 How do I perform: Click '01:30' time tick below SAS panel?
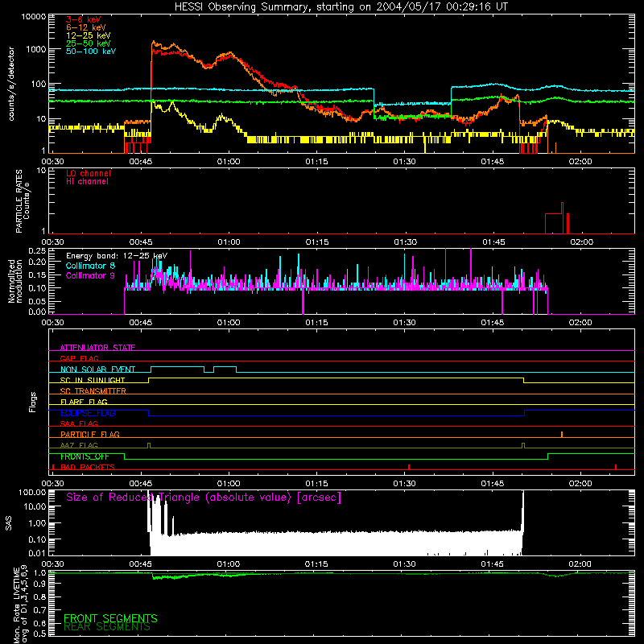404,564
